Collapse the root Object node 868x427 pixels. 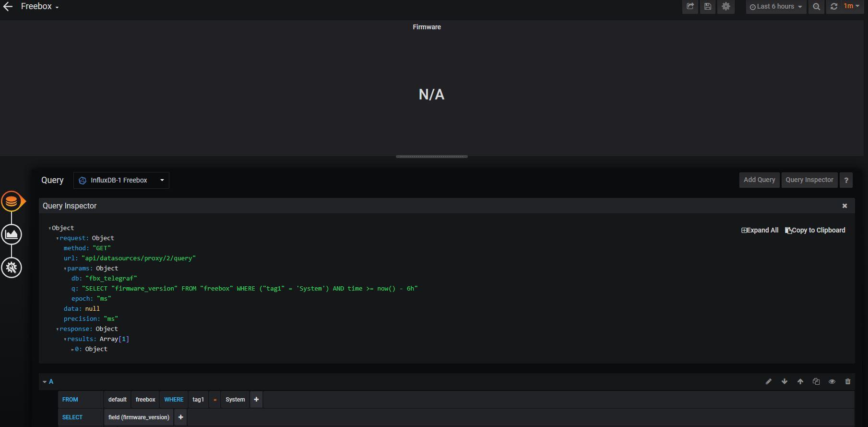coord(49,228)
